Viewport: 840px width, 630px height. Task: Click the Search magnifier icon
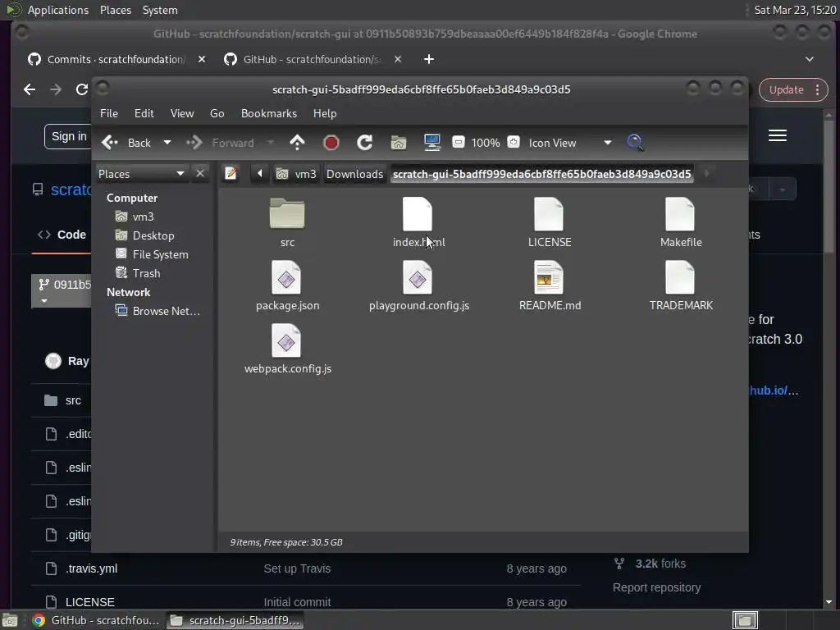635,143
